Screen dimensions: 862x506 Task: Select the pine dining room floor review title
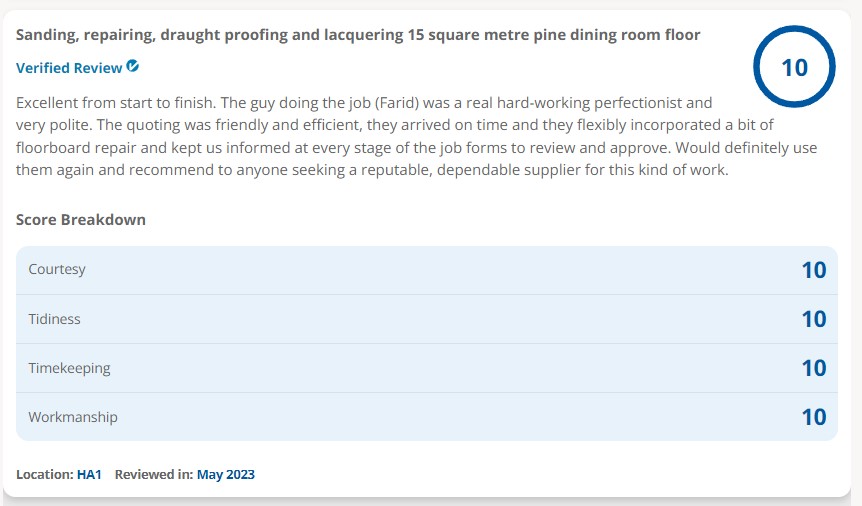coord(358,35)
